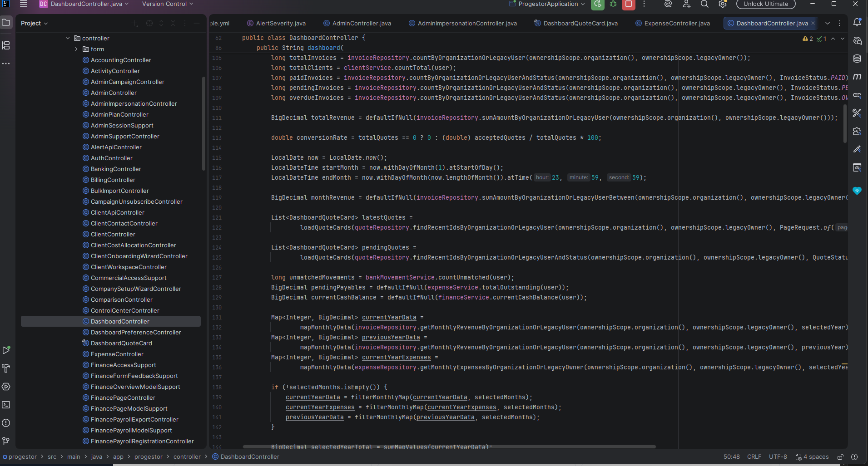Click warnings indicator showing 2 warnings
Screen dimensions: 868x466
pyautogui.click(x=808, y=39)
